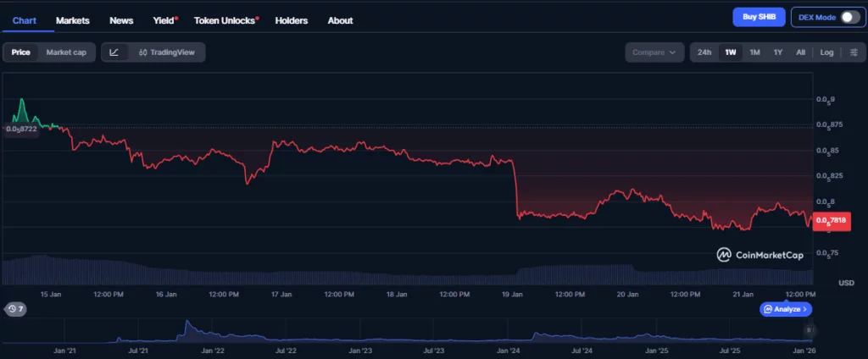Select the 1M time range

point(754,52)
